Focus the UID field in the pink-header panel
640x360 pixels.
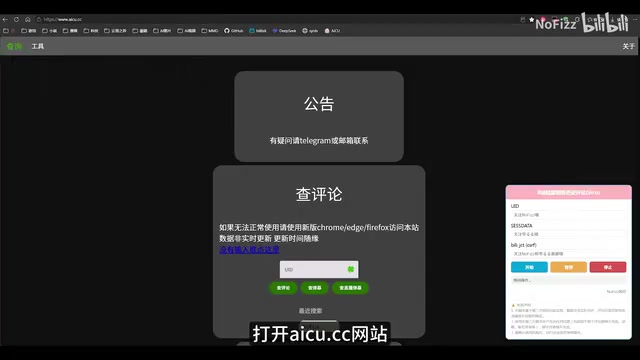click(x=568, y=215)
